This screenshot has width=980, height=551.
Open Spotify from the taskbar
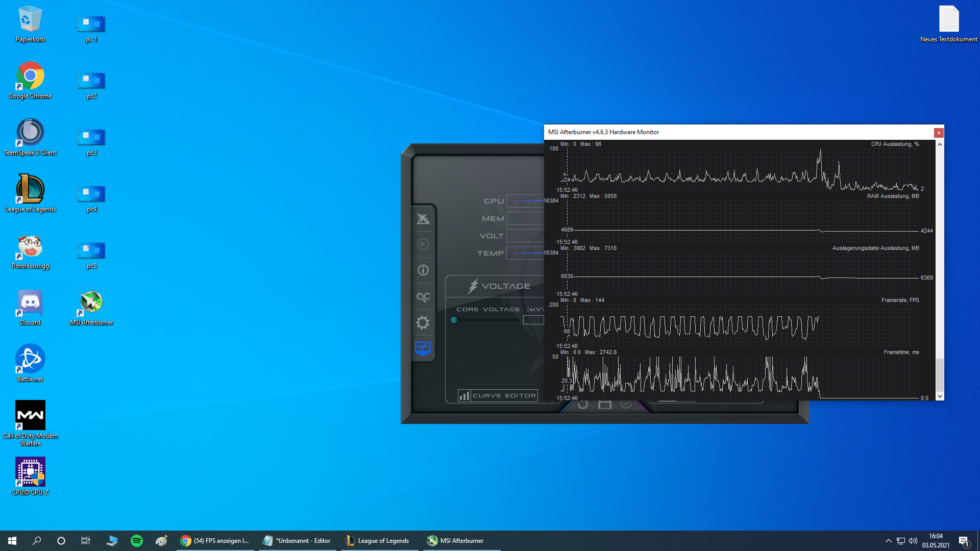tap(137, 541)
